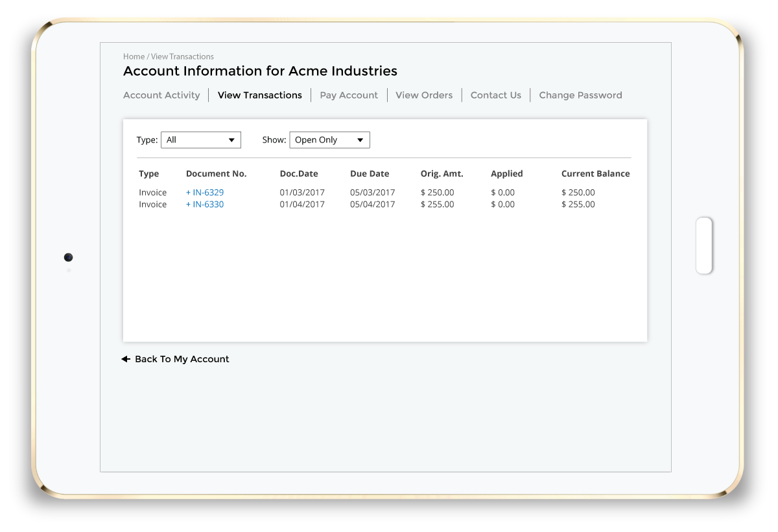Click the Document No. column header
The height and width of the screenshot is (532, 778).
click(x=216, y=174)
